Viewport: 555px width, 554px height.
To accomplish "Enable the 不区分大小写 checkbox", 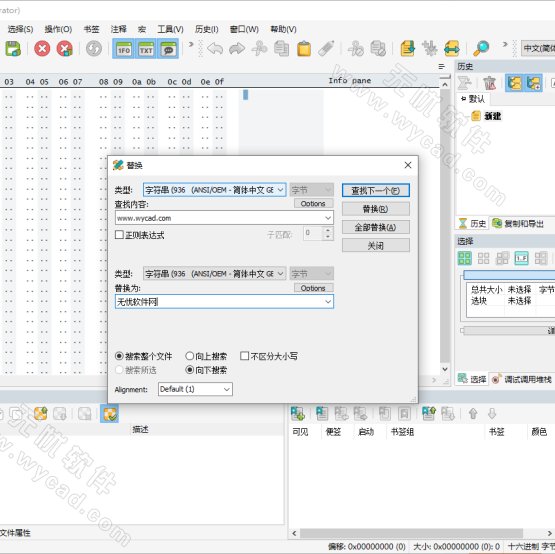I will tap(244, 355).
